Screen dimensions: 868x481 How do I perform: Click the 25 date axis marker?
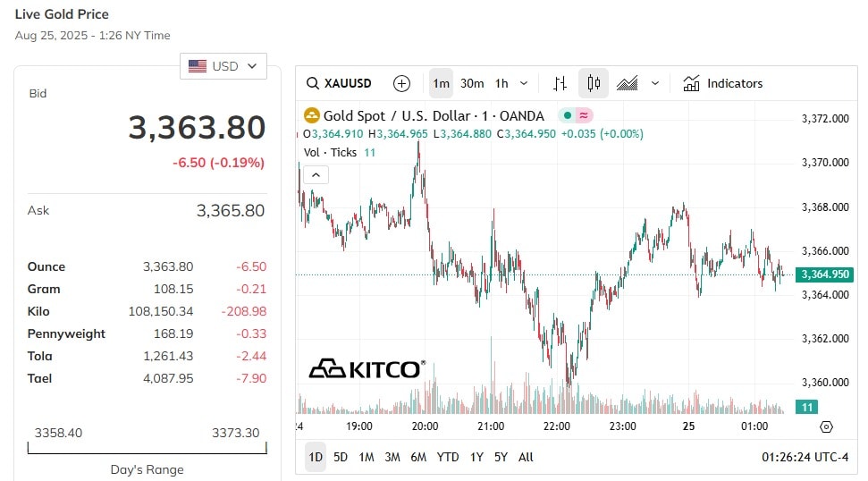point(688,426)
